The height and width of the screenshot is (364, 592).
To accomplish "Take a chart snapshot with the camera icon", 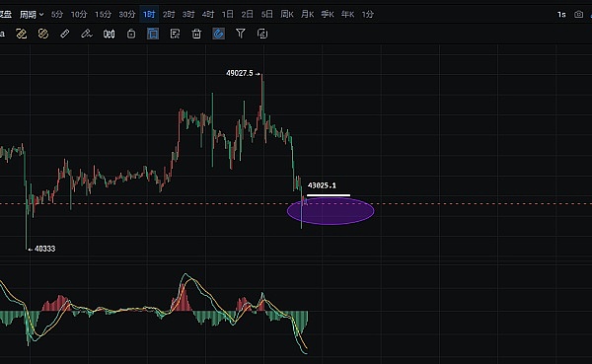I will coord(578,15).
